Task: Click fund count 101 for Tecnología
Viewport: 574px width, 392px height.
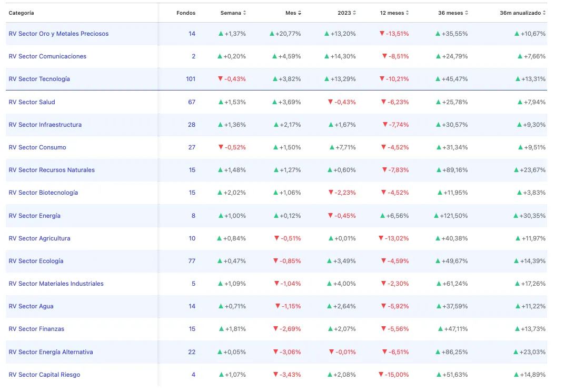Action: click(x=191, y=79)
